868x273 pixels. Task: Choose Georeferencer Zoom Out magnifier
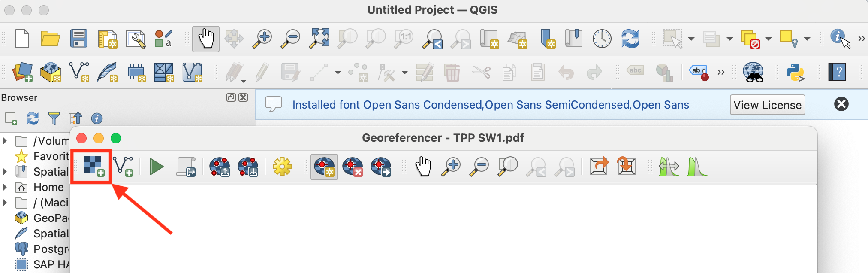pyautogui.click(x=480, y=167)
